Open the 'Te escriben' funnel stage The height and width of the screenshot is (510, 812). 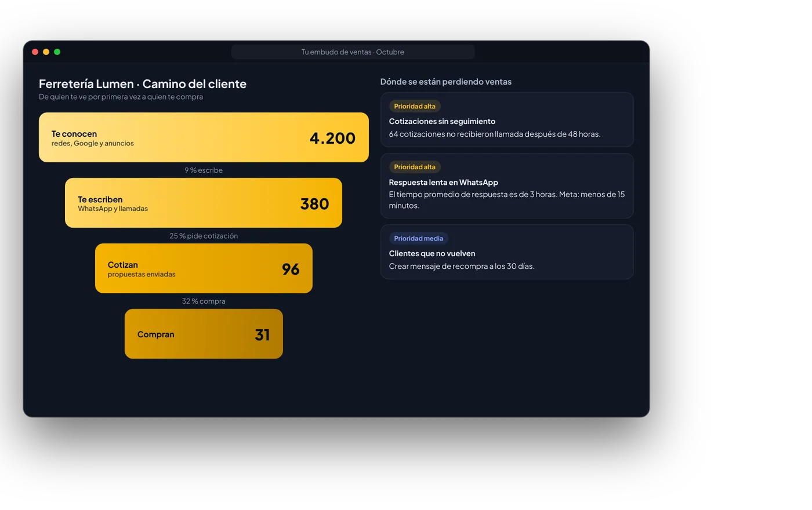click(x=204, y=203)
